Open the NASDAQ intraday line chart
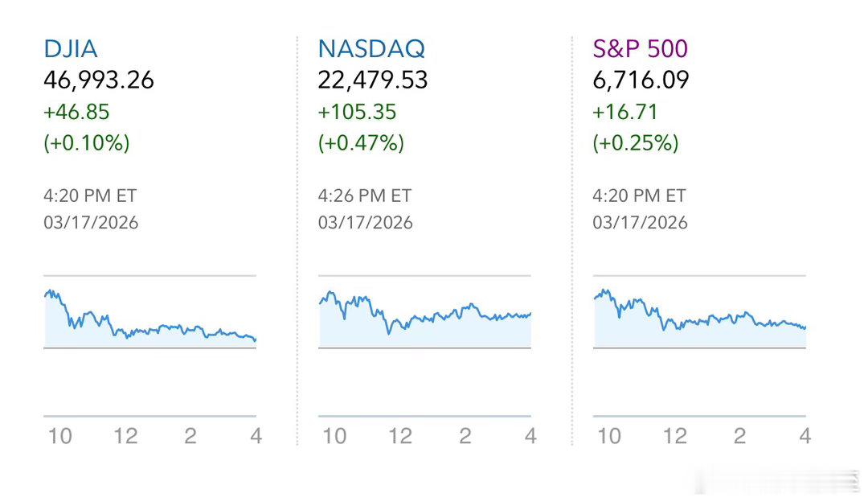Viewport: 868px width, 502px height. pyautogui.click(x=424, y=318)
